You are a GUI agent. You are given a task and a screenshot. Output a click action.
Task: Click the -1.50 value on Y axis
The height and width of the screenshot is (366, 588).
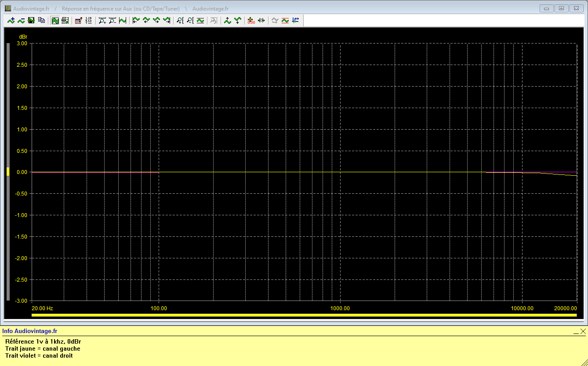click(x=21, y=237)
